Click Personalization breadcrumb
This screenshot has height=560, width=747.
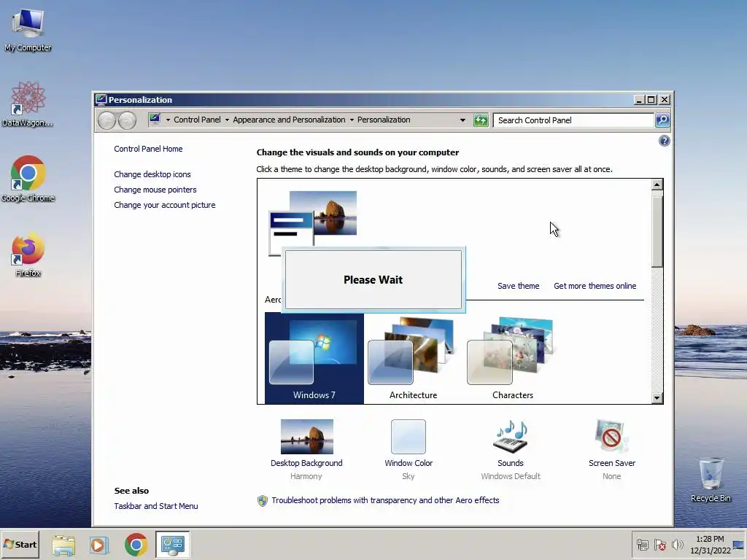click(x=384, y=120)
